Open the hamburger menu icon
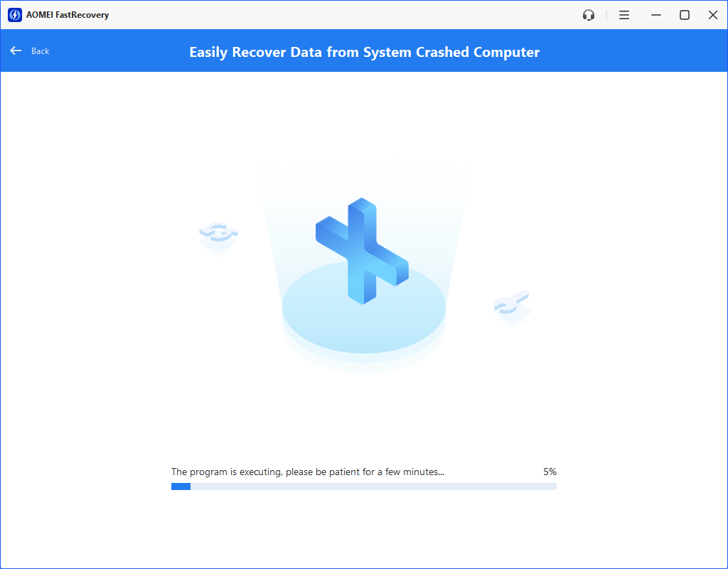 [624, 16]
